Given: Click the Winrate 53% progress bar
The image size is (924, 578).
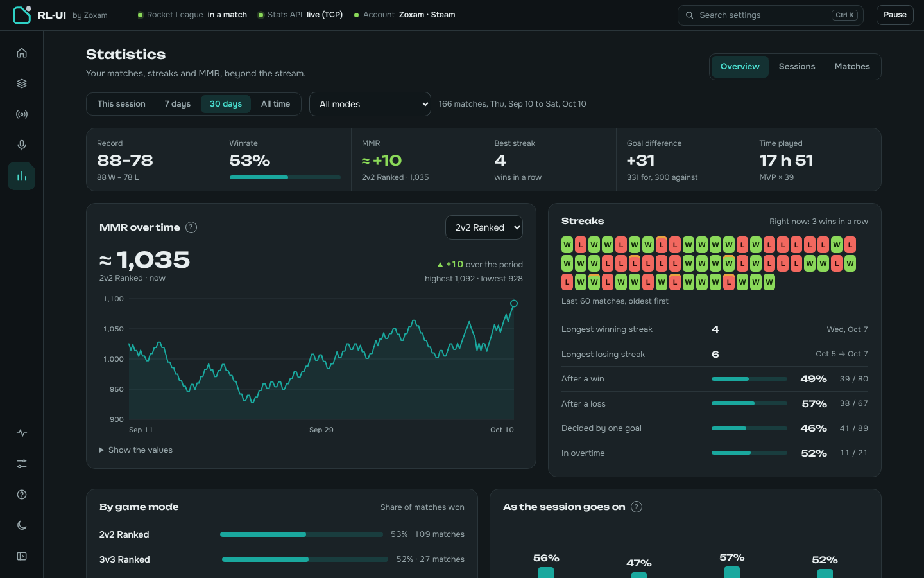Looking at the screenshot, I should coord(285,177).
